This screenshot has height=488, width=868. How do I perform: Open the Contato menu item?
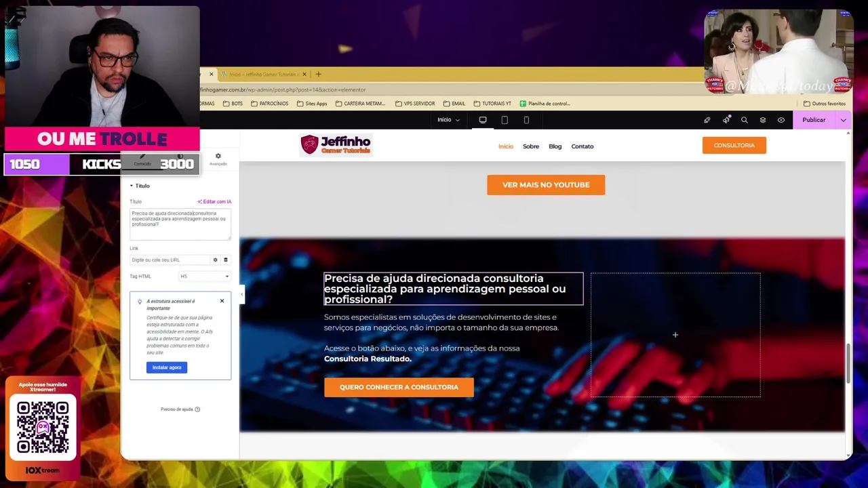coord(583,146)
